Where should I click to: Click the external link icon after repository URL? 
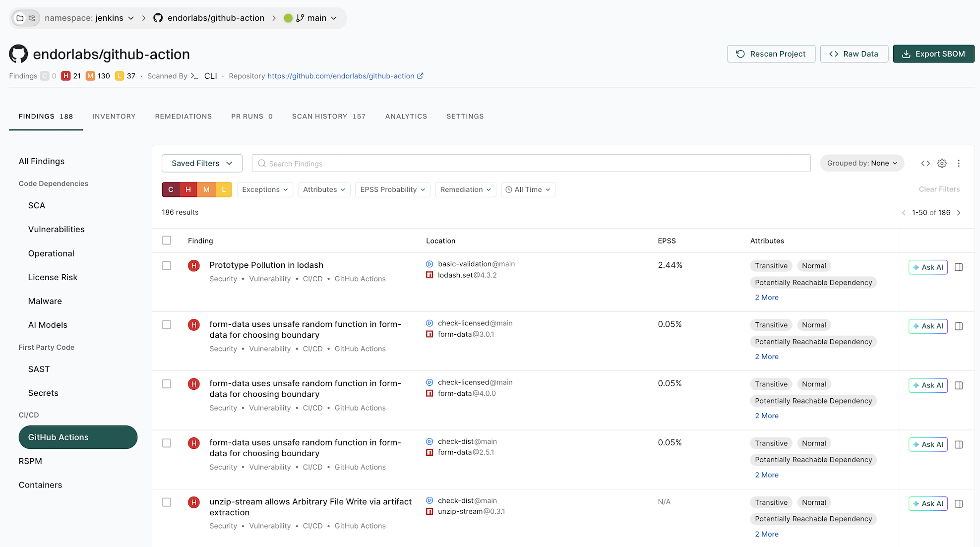point(421,76)
